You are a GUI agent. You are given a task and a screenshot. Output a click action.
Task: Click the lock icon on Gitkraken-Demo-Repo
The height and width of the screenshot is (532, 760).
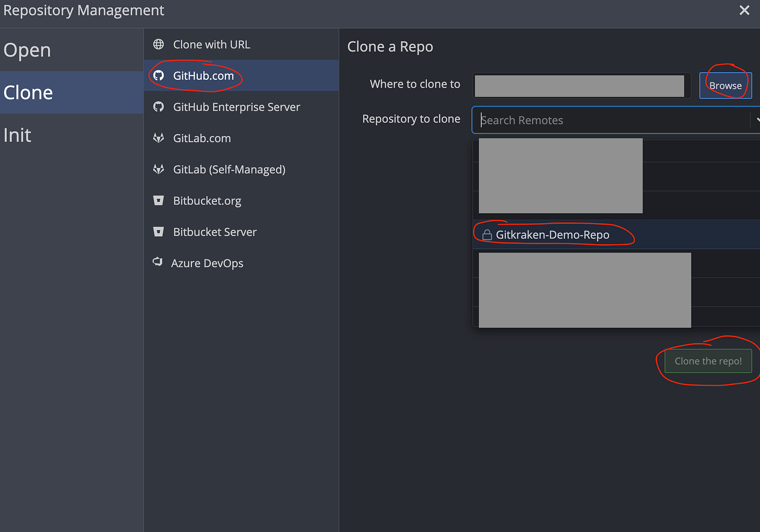(487, 235)
